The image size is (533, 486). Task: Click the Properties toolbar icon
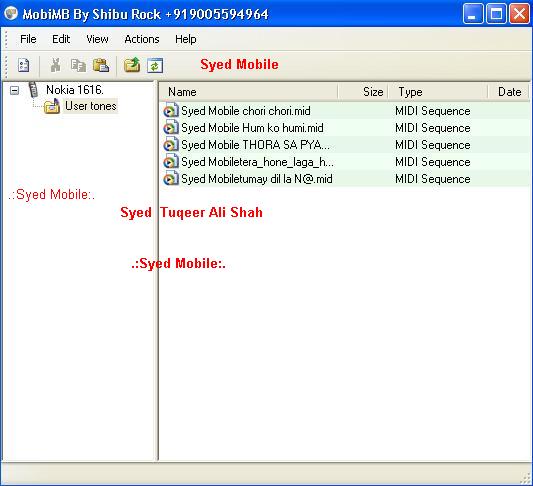tap(23, 65)
